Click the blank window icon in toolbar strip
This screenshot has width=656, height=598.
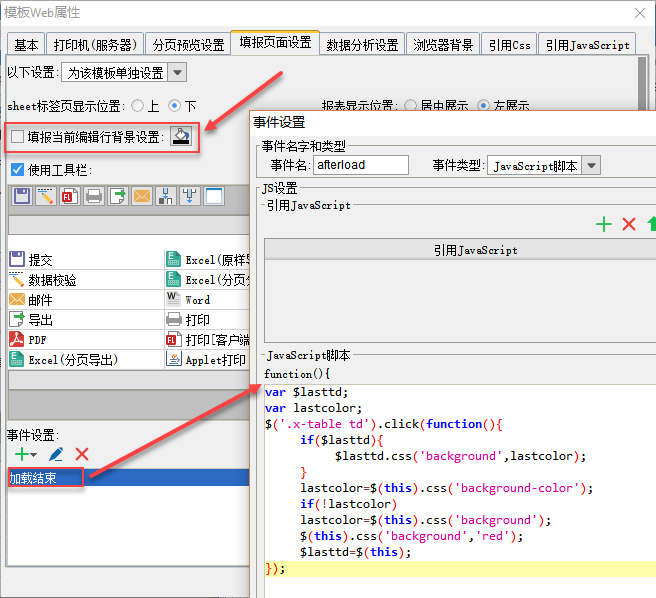[x=214, y=196]
